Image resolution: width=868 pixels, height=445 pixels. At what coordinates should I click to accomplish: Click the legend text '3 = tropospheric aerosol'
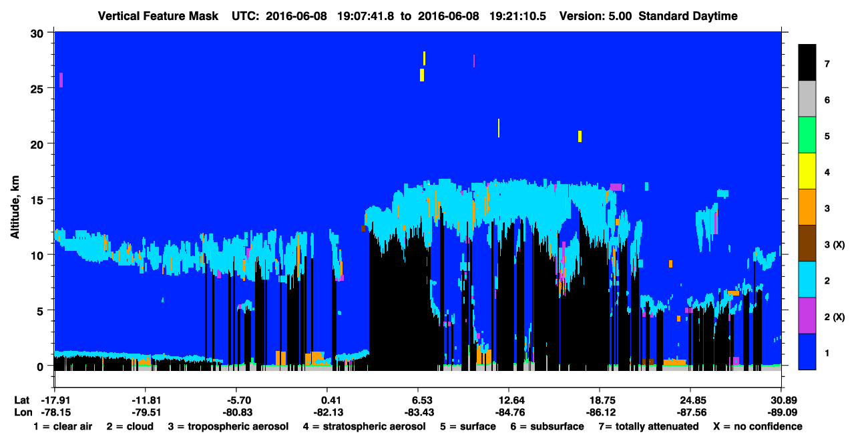[228, 426]
